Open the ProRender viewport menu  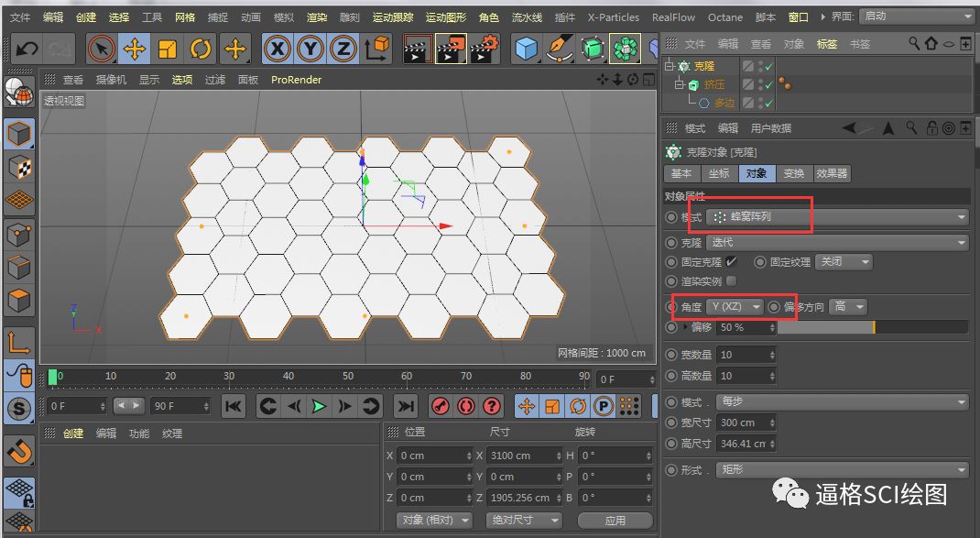point(296,80)
